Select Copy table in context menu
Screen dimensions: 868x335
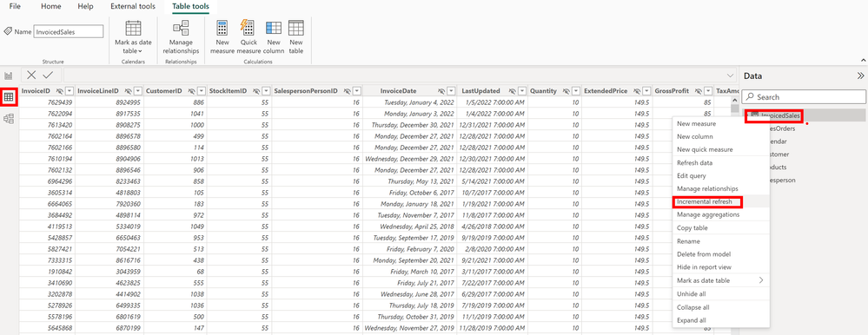(721, 227)
